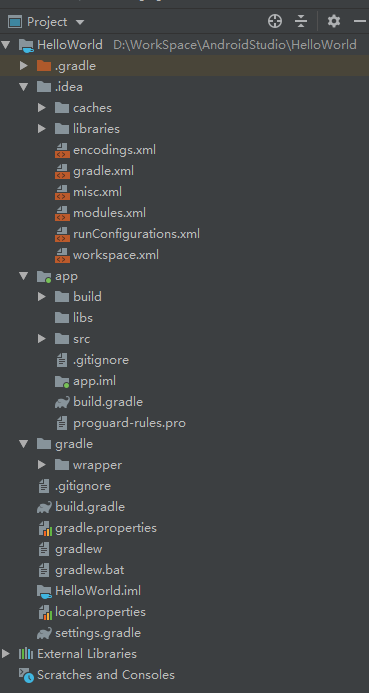Image resolution: width=369 pixels, height=693 pixels.
Task: Click the gradle.properties file icon
Action: pyautogui.click(x=45, y=528)
